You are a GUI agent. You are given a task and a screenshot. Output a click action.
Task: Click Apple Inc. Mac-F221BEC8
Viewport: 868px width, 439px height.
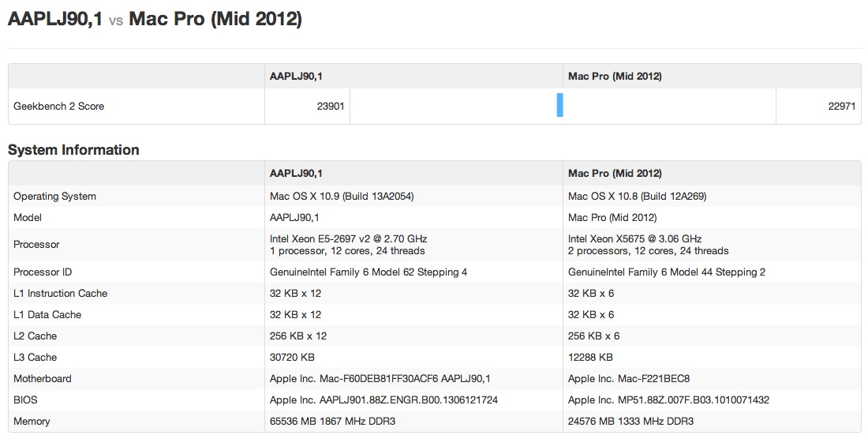[x=629, y=379]
